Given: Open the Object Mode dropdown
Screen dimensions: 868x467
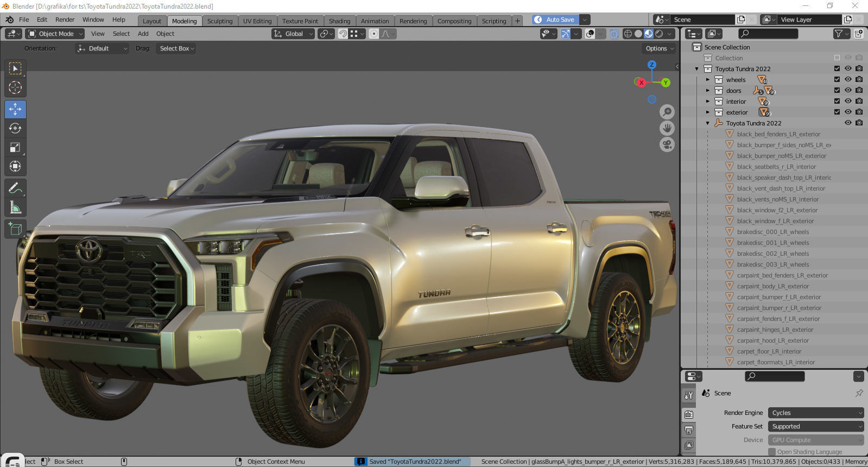Looking at the screenshot, I should click(55, 34).
